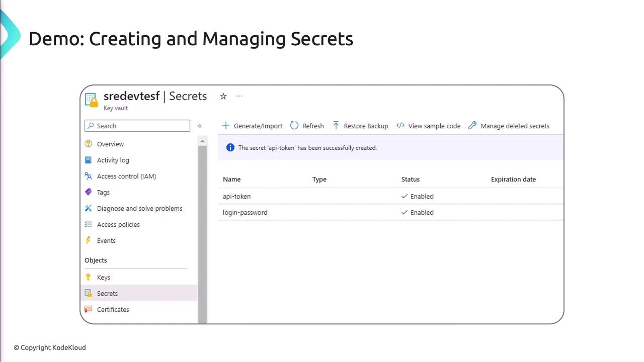The height and width of the screenshot is (362, 644).
Task: Open the login-password secret
Action: pos(245,213)
